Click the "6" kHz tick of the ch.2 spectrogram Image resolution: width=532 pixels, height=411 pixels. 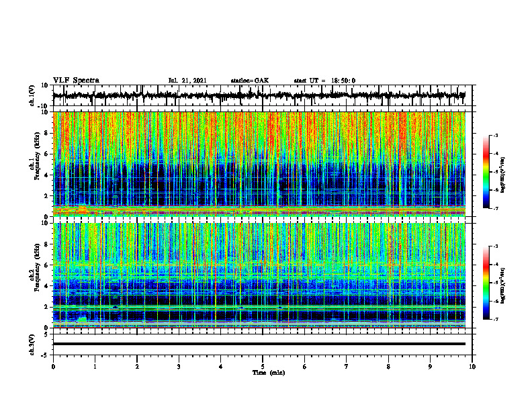tap(46, 265)
